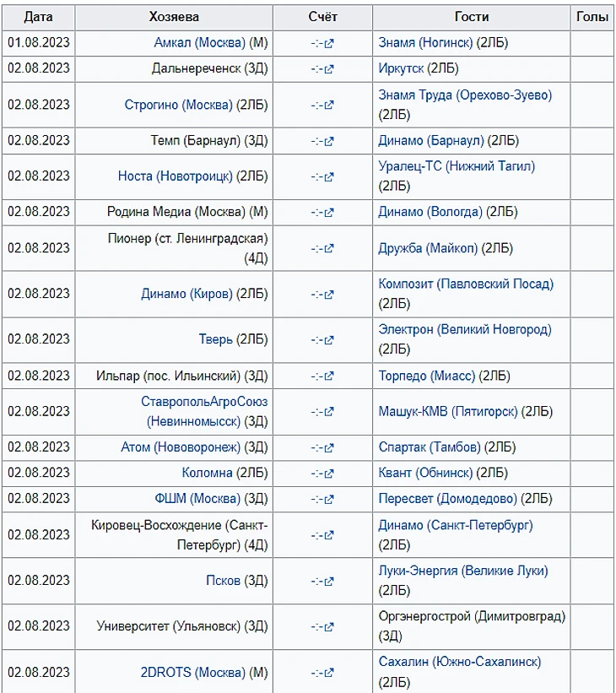Visit the Тверь team page
The image size is (616, 693).
[216, 339]
